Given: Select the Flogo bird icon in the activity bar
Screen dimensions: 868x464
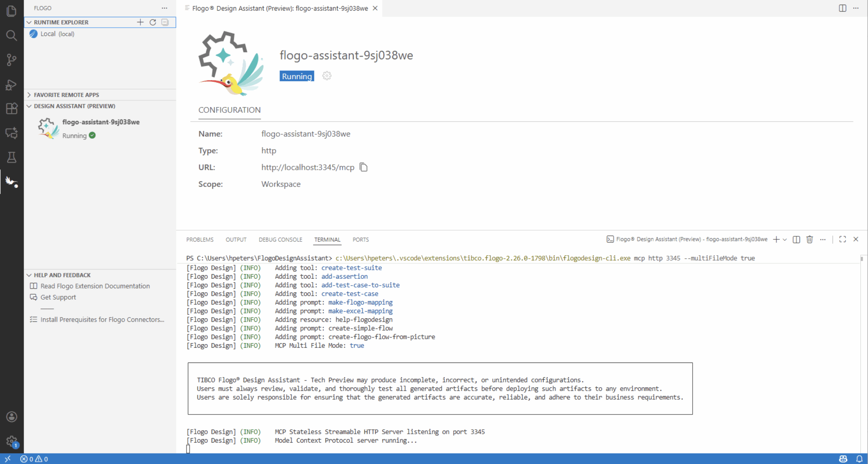Looking at the screenshot, I should pyautogui.click(x=11, y=182).
